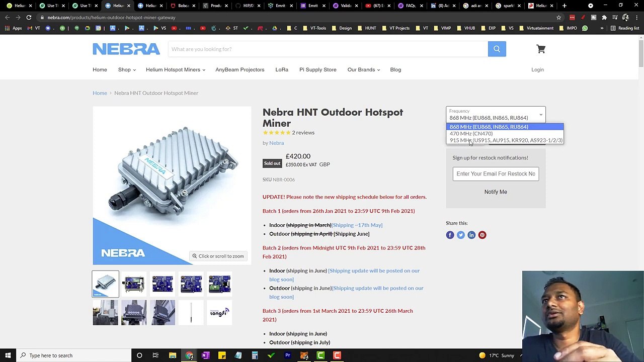Click the restock email input field
The height and width of the screenshot is (362, 644).
(496, 173)
